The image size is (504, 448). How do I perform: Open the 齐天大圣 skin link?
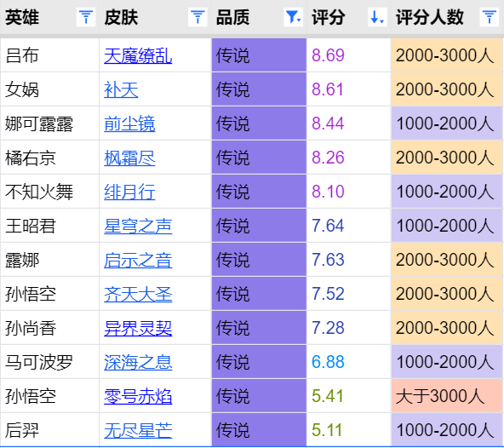click(x=138, y=295)
